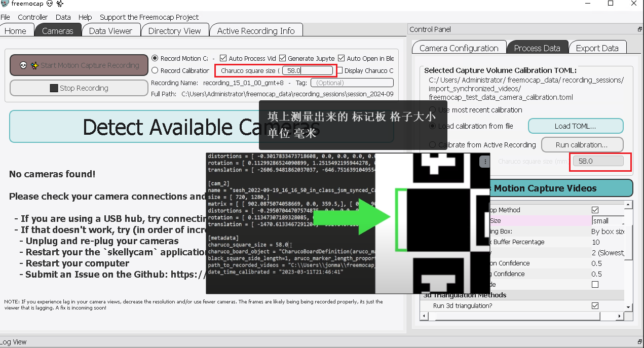
Task: Select Calibrate from Active Recording option
Action: click(x=432, y=145)
